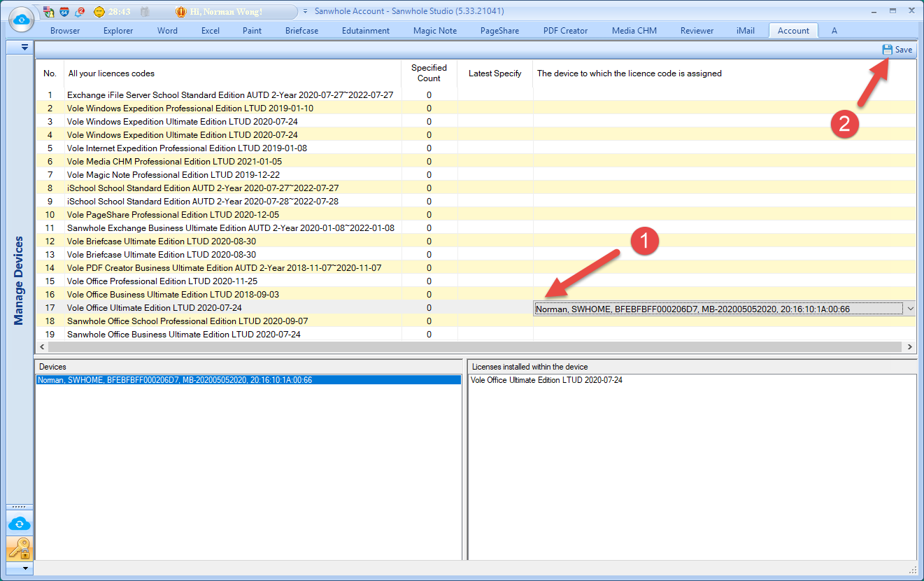Select Sanwhole Office Business Ultimate Edition row
Image resolution: width=924 pixels, height=581 pixels.
pos(476,335)
